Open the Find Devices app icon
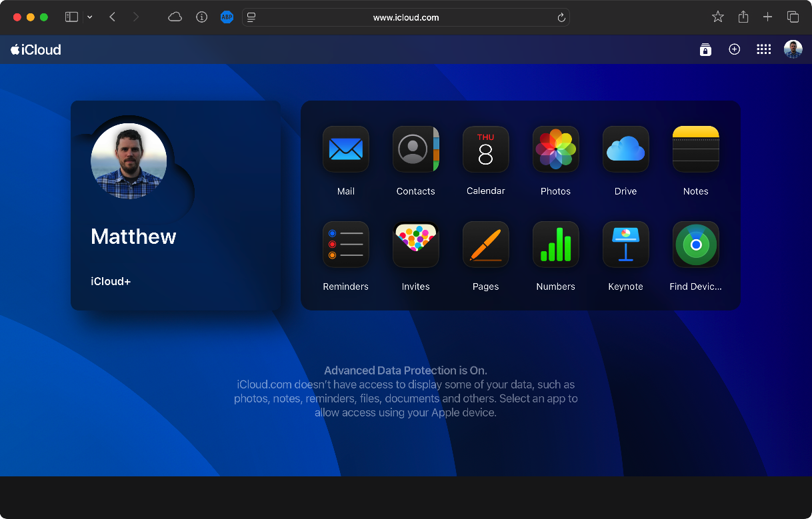 coord(695,245)
